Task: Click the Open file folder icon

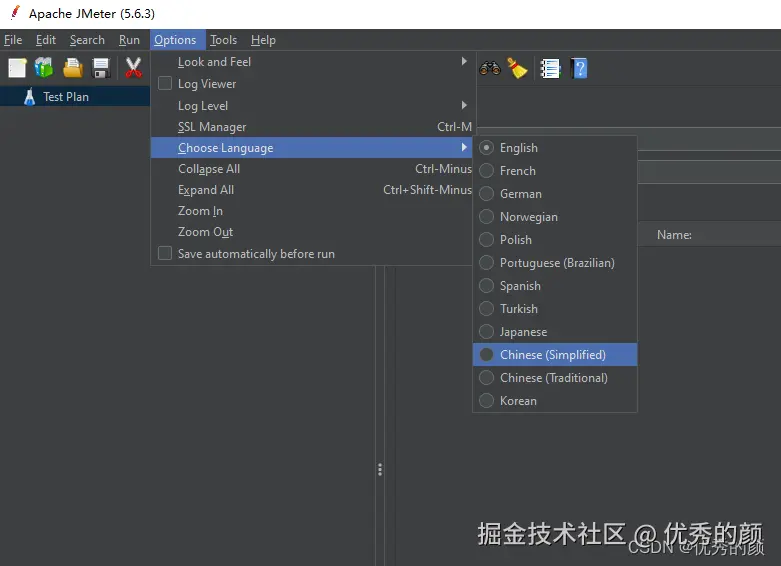Action: click(73, 68)
